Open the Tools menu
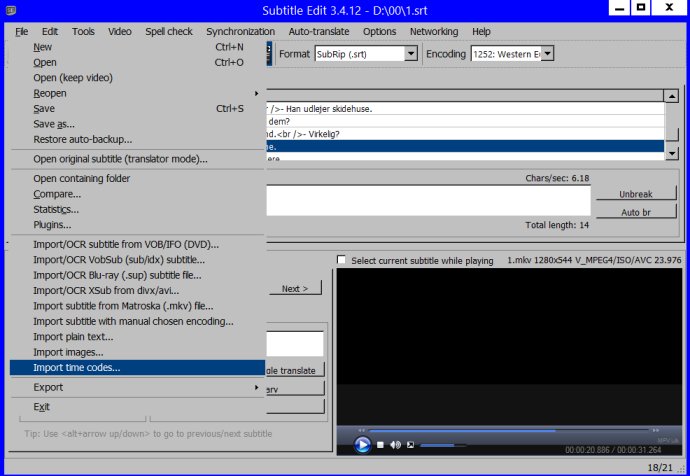 [x=83, y=32]
